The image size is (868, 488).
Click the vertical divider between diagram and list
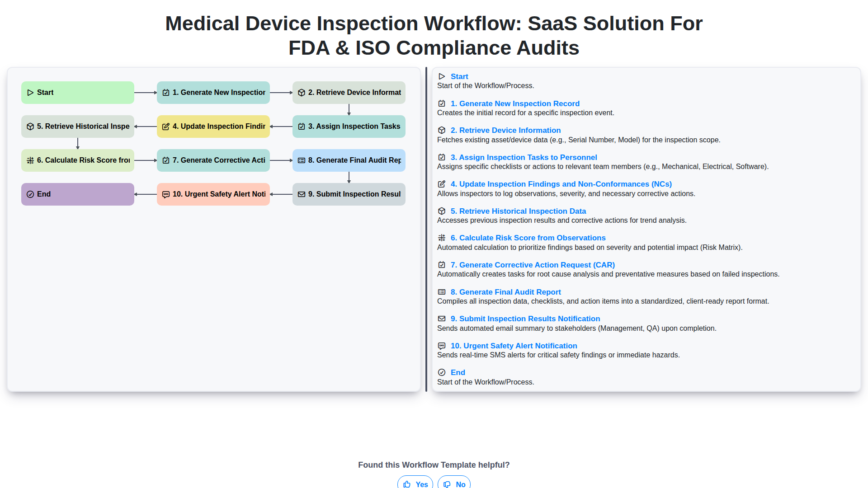pos(426,229)
